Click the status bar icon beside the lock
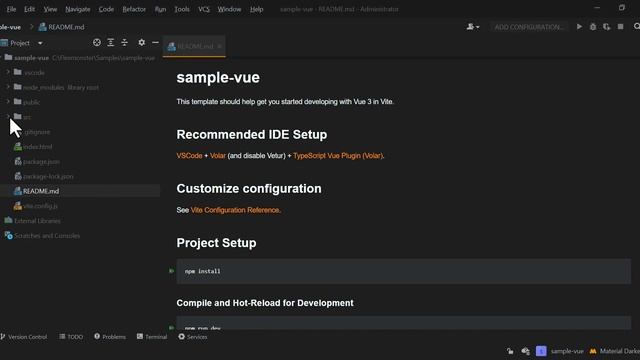 [525, 351]
